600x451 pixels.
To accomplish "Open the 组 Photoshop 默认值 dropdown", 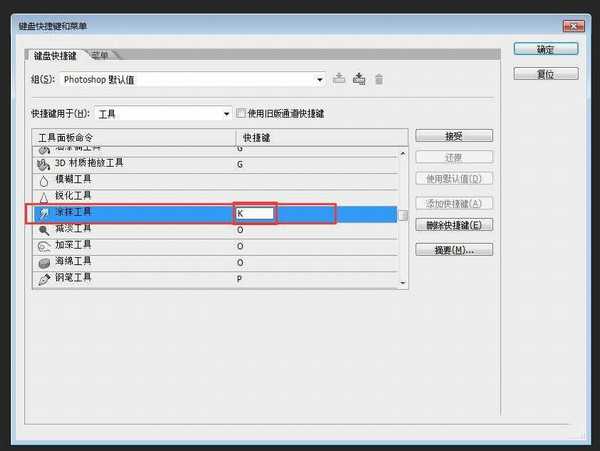I will [x=319, y=78].
